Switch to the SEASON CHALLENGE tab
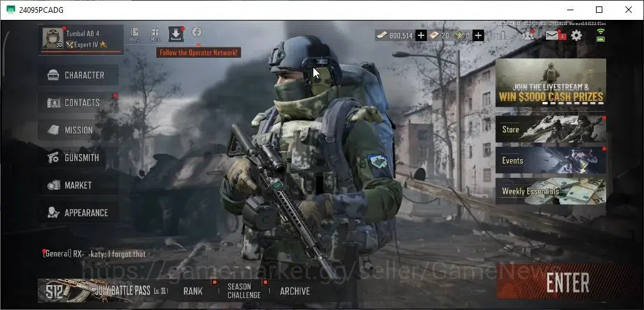This screenshot has width=644, height=310. coord(244,291)
